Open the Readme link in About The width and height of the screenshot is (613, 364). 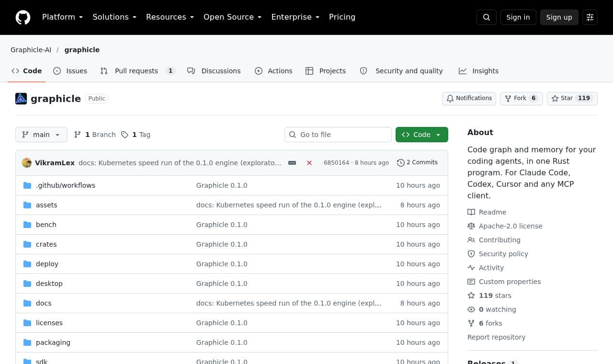coord(487,212)
